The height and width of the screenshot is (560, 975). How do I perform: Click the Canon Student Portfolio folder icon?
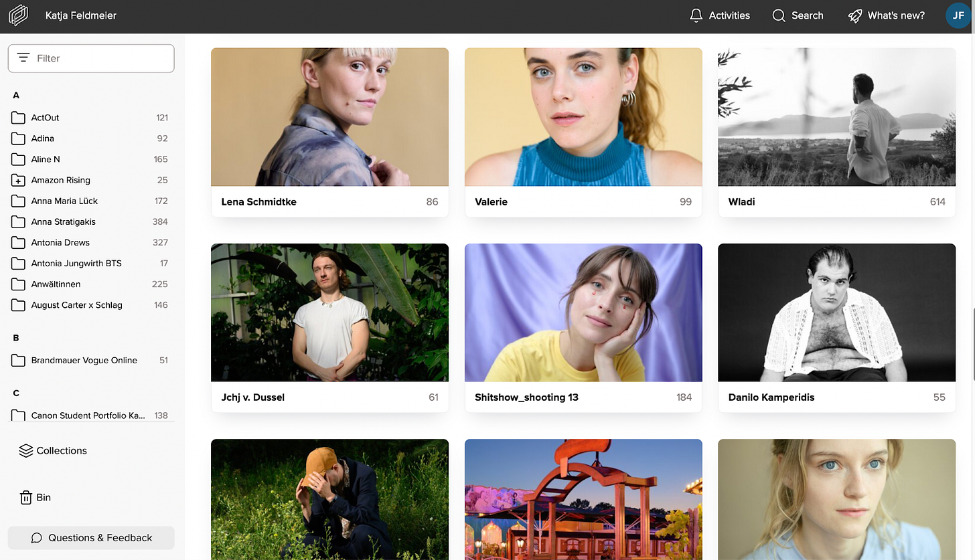(x=18, y=415)
